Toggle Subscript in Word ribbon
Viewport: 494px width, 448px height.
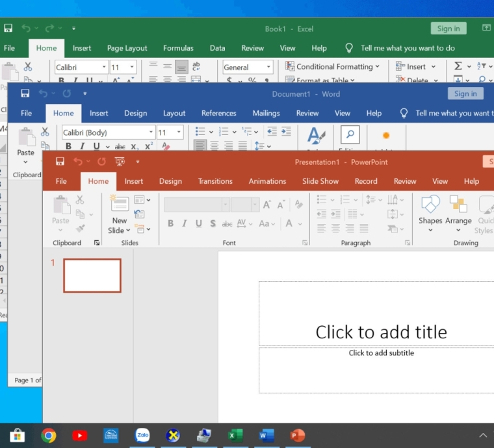[135, 147]
